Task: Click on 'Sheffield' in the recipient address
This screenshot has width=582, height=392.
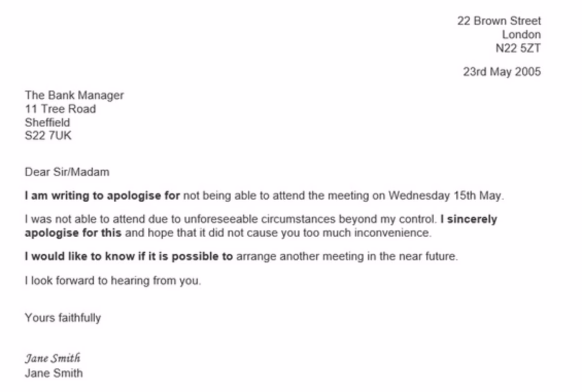Action: pyautogui.click(x=47, y=123)
